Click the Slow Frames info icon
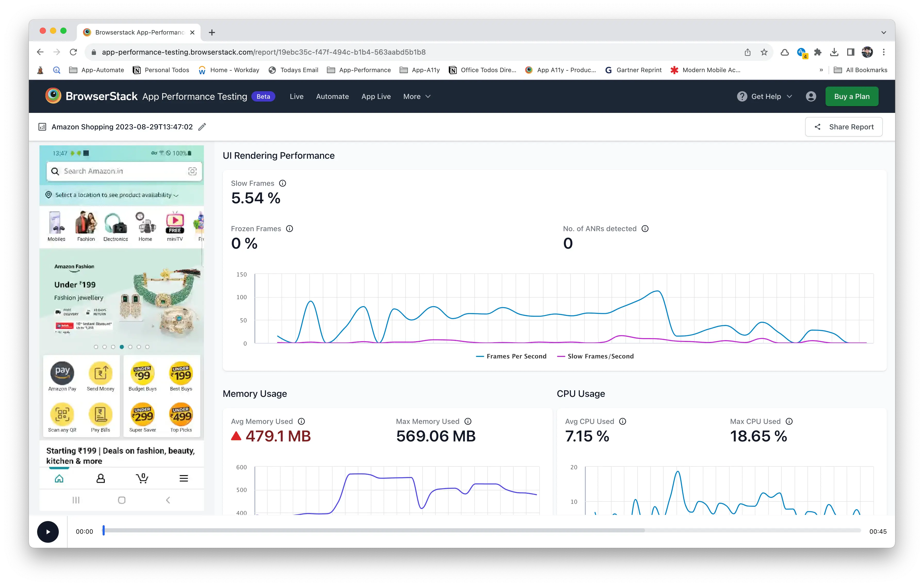Viewport: 924px width, 586px height. tap(282, 183)
